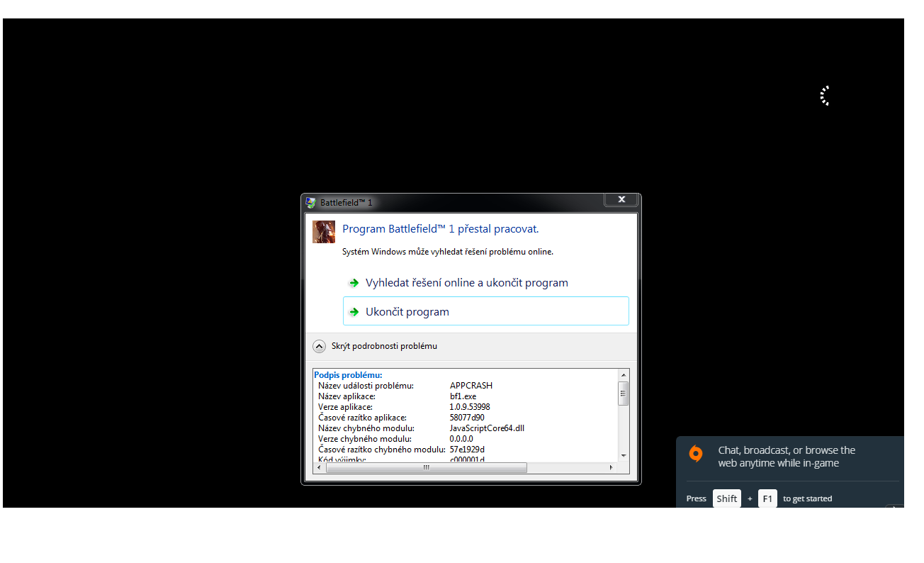
Task: Click the 'Chat, broadcast, or browse the web' notification text
Action: tap(787, 457)
